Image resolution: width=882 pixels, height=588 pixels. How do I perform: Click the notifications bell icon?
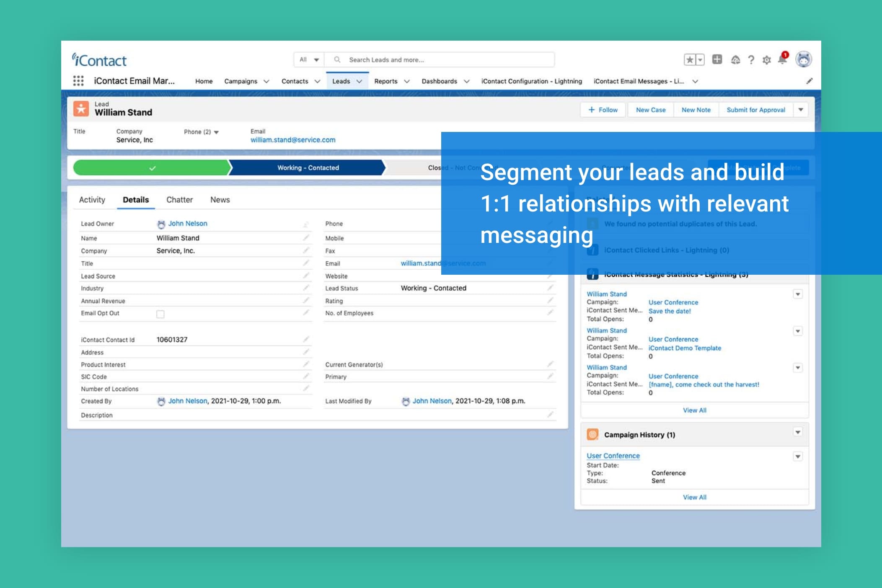point(782,60)
